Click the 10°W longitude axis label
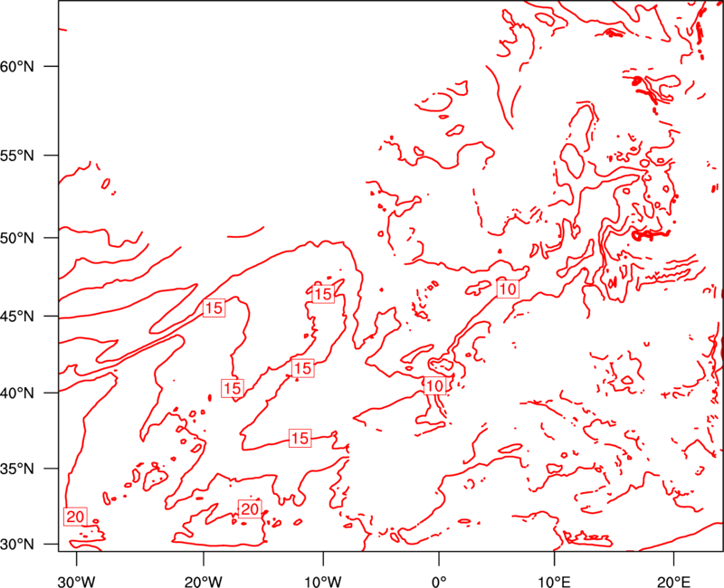724x588 pixels. coord(323,582)
